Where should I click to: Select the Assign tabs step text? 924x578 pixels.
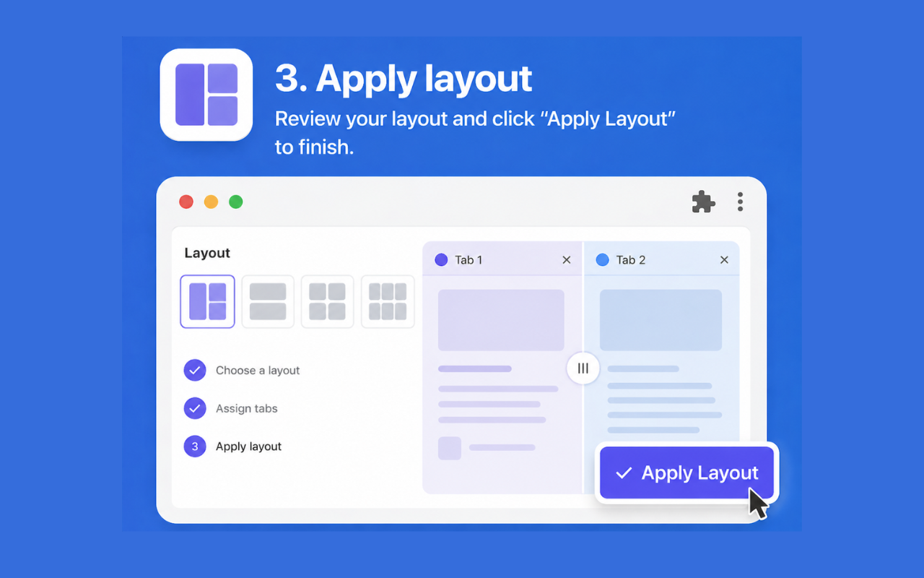(x=247, y=408)
